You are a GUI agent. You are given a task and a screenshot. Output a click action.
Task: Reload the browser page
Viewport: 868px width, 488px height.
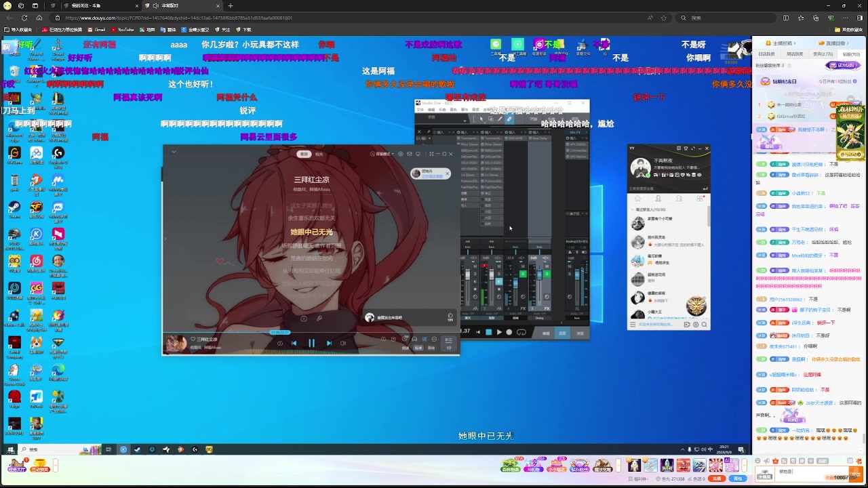tap(24, 18)
